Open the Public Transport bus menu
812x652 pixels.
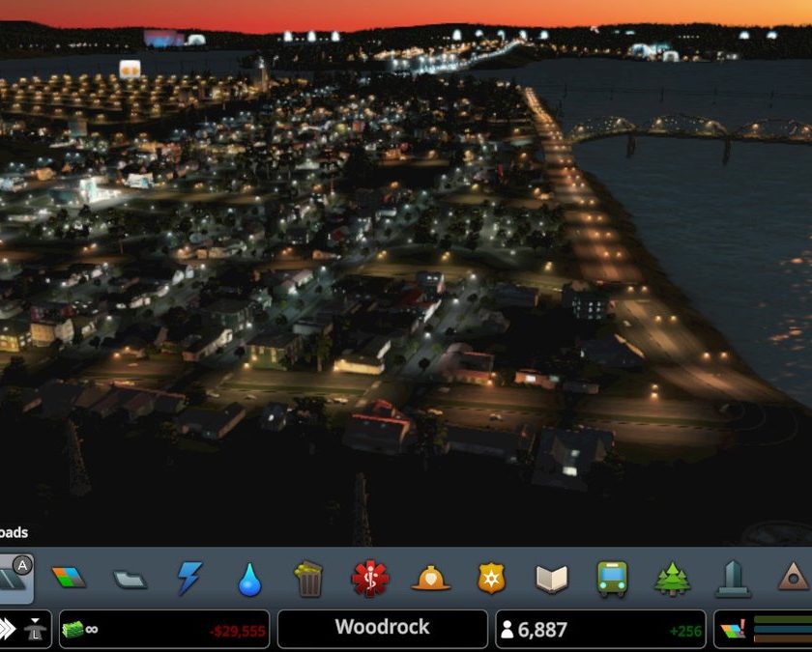click(612, 579)
